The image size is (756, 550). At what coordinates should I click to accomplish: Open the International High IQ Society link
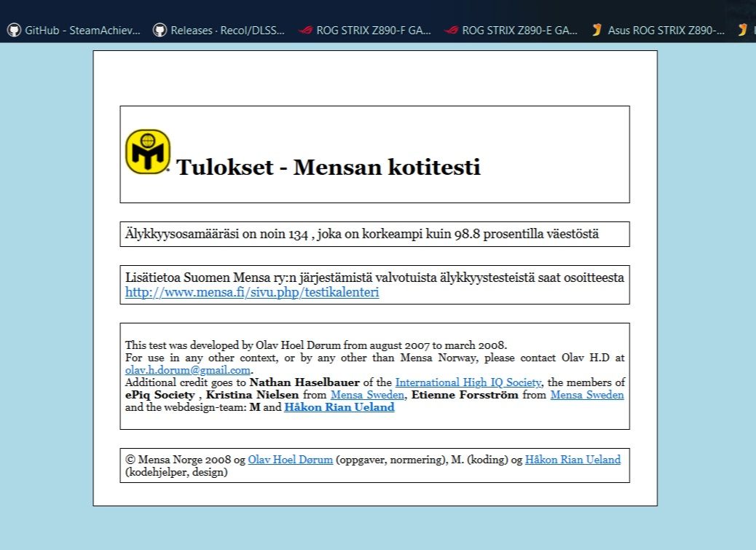(468, 382)
